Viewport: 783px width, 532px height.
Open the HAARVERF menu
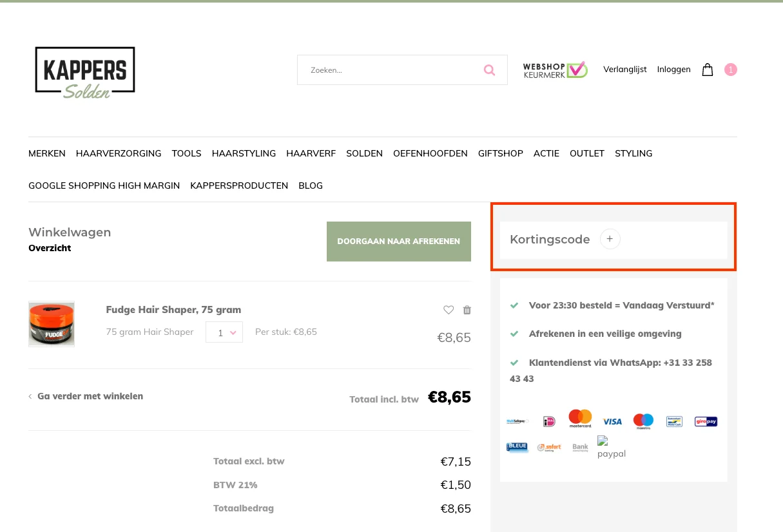click(311, 153)
